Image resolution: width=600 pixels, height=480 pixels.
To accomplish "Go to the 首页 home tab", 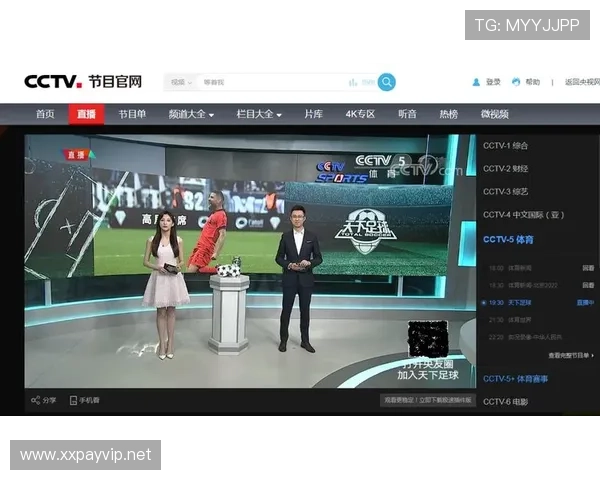I will point(45,114).
